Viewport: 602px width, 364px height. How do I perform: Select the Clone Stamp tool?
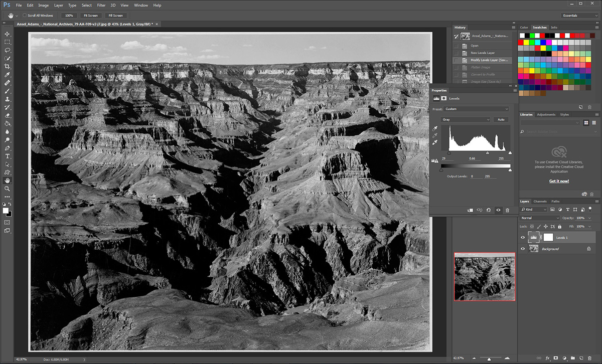[x=8, y=99]
